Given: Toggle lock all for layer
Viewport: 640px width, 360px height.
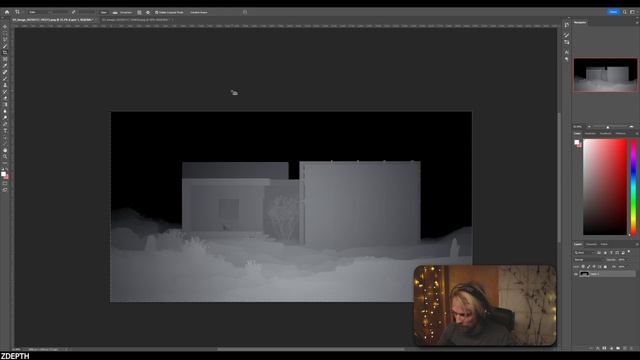Looking at the screenshot, I should point(605,267).
